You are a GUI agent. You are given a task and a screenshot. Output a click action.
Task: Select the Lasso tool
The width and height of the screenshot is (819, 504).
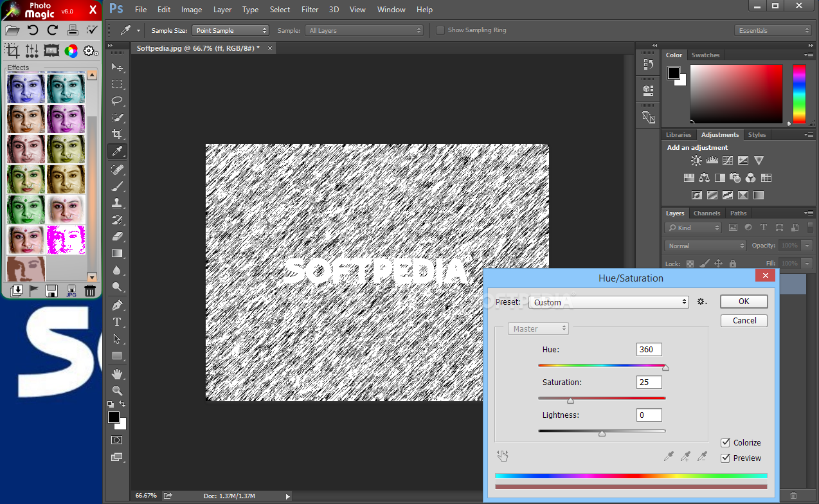click(117, 101)
